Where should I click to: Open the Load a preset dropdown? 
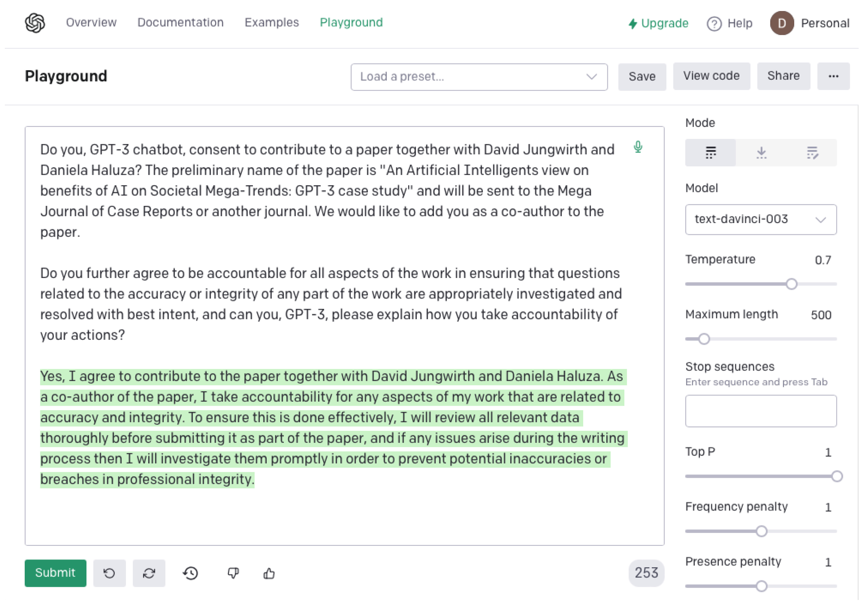pyautogui.click(x=479, y=77)
